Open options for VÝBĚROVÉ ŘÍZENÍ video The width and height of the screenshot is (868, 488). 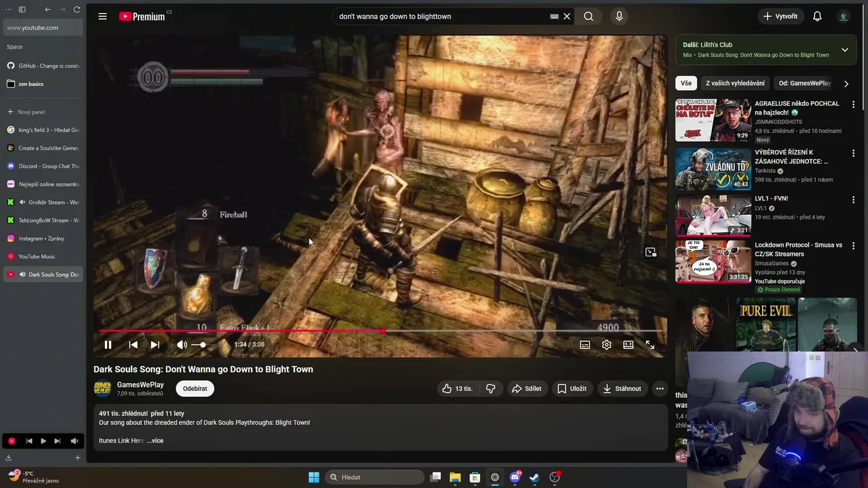[853, 153]
